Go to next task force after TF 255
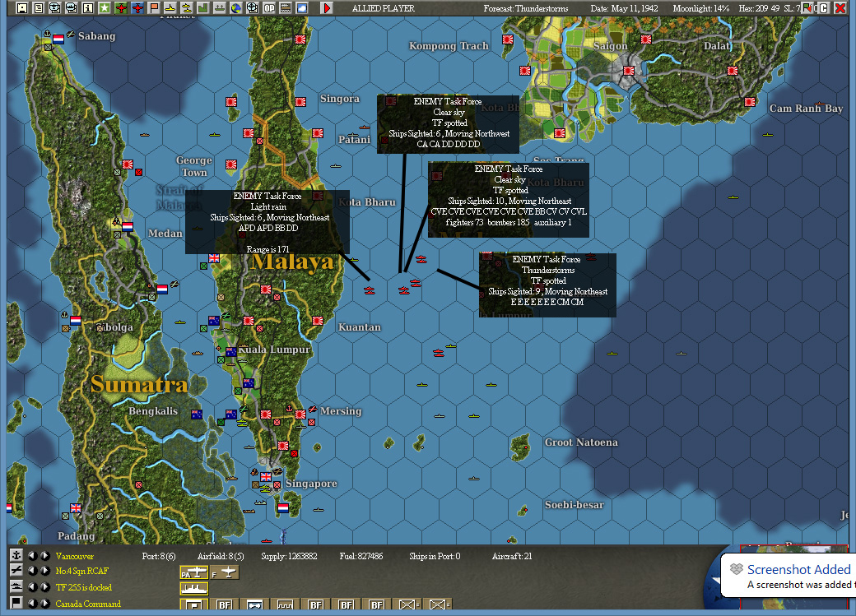 click(45, 587)
